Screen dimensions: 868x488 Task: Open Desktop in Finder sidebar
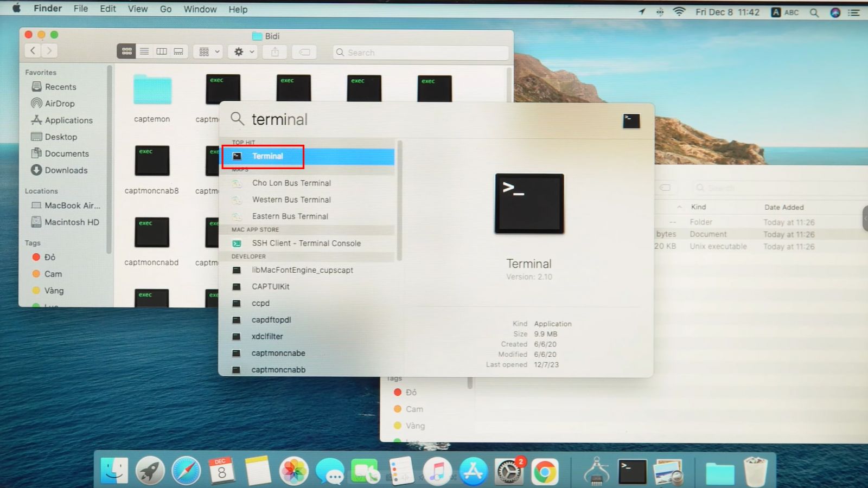(x=61, y=137)
